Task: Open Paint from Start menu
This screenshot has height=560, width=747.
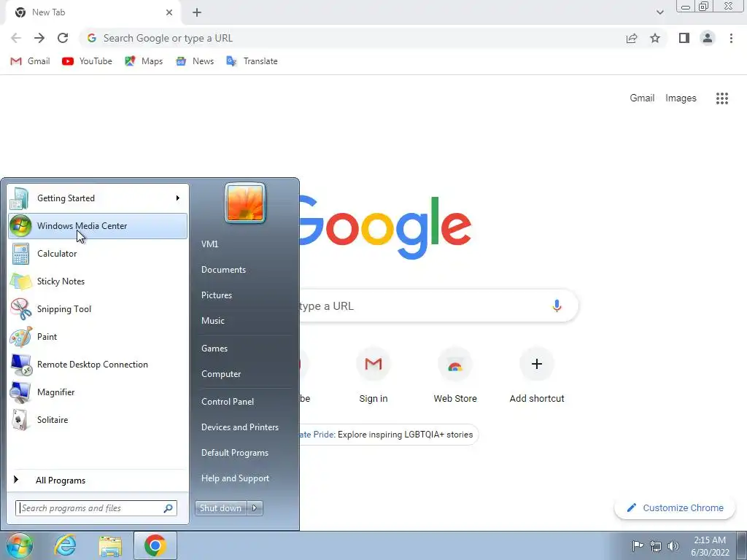Action: pyautogui.click(x=98, y=337)
